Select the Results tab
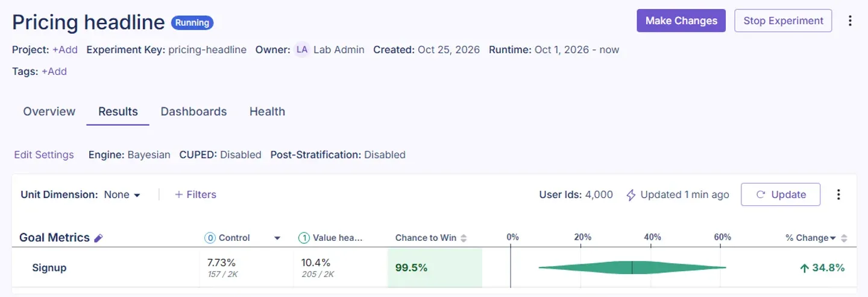The height and width of the screenshot is (297, 868). click(118, 112)
